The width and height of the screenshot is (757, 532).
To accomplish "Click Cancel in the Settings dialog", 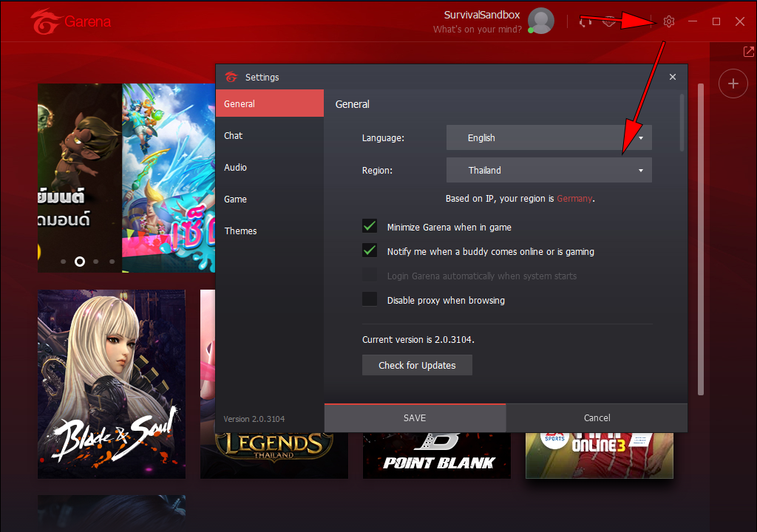I will 597,418.
